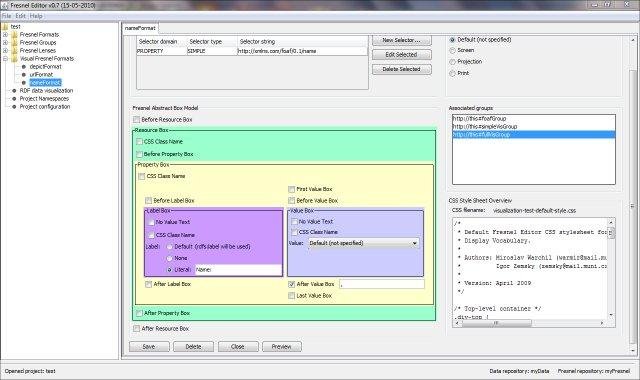
Task: Enable the After Label Box checkbox
Action: coord(149,284)
